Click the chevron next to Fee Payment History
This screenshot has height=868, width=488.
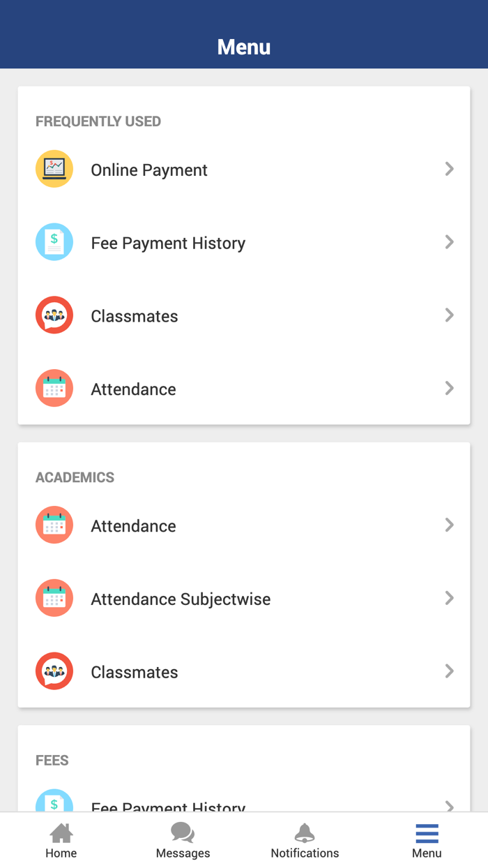(450, 242)
